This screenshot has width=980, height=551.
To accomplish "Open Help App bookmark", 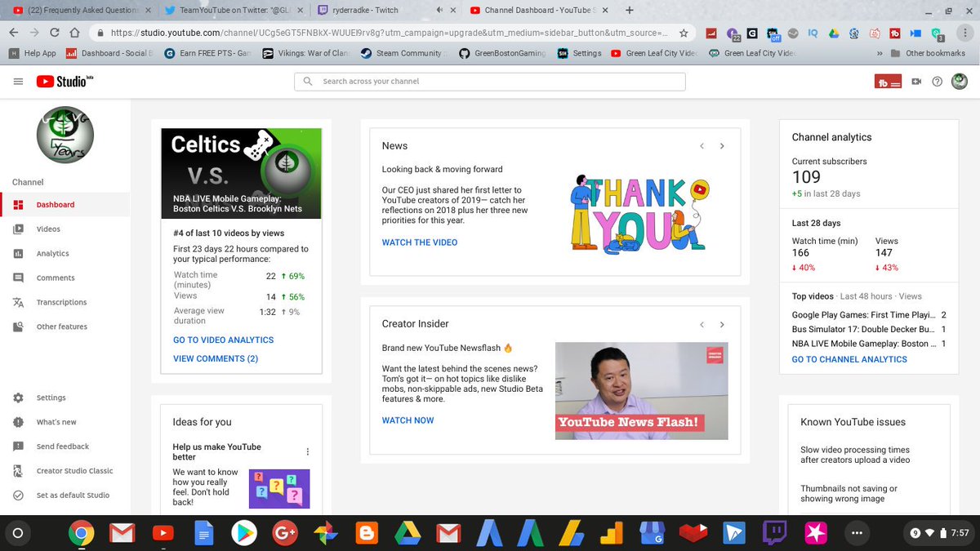I will click(x=33, y=53).
